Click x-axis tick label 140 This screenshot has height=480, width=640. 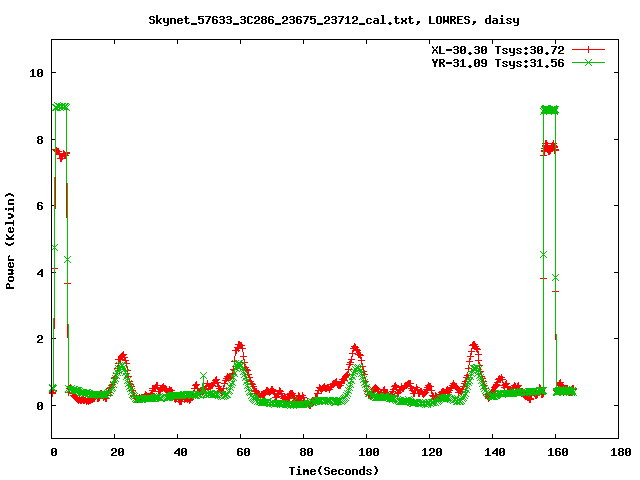pos(495,452)
